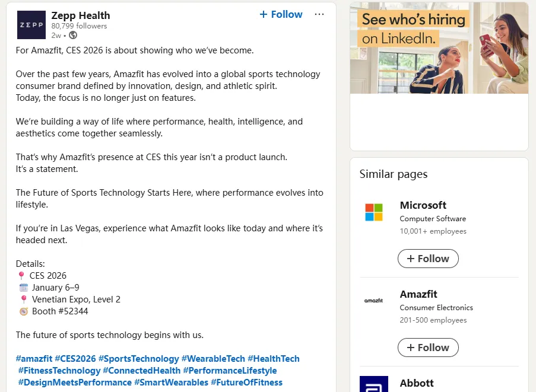
Task: Open the post's three-dot options menu
Action: [319, 14]
